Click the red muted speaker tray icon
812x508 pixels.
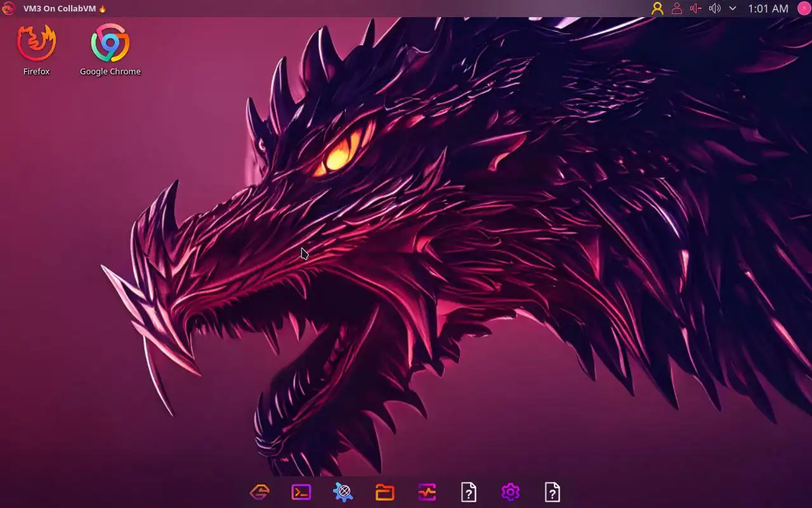(696, 8)
